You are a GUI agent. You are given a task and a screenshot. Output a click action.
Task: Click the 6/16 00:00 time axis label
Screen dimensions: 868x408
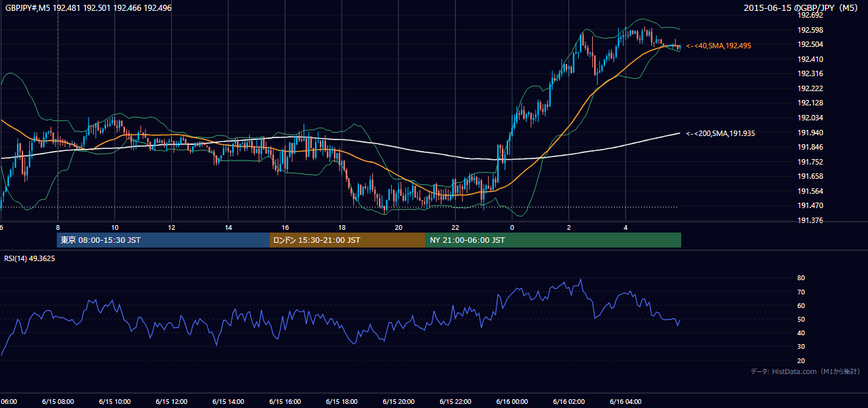pos(511,402)
